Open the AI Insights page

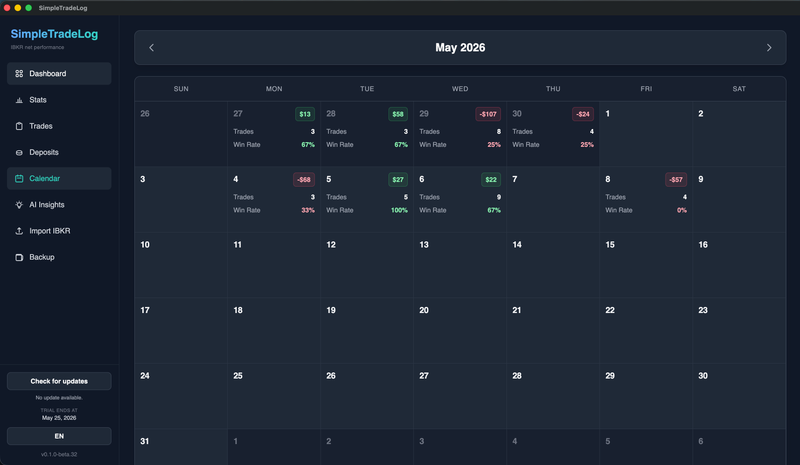[x=59, y=205]
